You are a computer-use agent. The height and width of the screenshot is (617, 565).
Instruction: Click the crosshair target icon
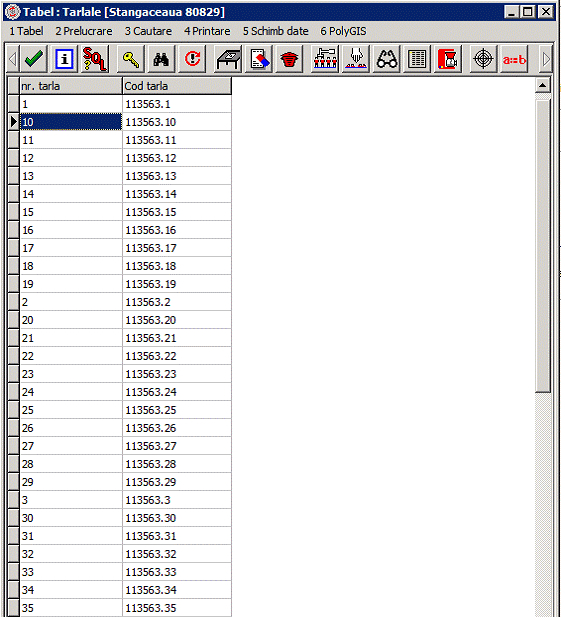point(483,59)
